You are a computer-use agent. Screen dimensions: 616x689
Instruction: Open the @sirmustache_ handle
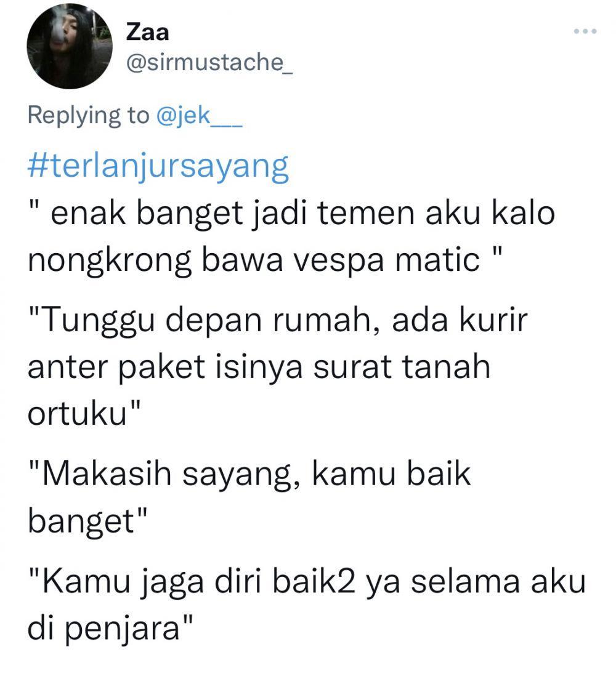coord(209,62)
